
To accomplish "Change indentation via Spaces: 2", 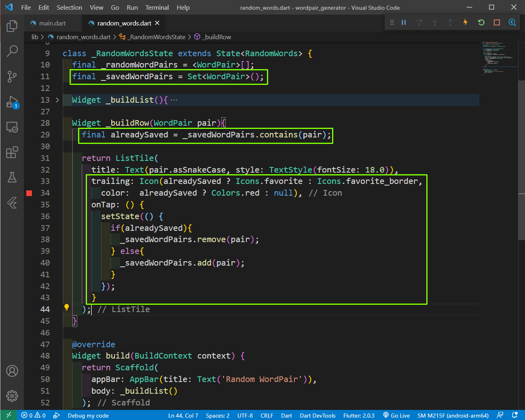I will [218, 415].
